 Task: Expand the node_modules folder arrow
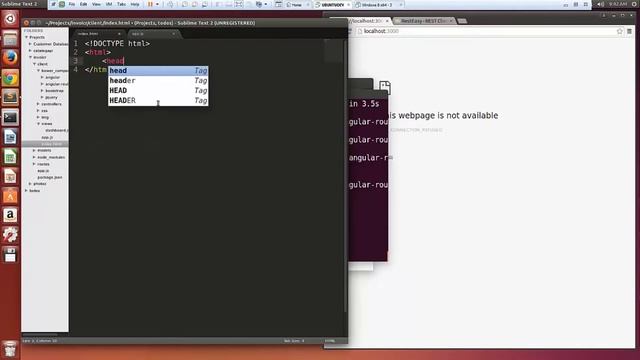pos(34,157)
